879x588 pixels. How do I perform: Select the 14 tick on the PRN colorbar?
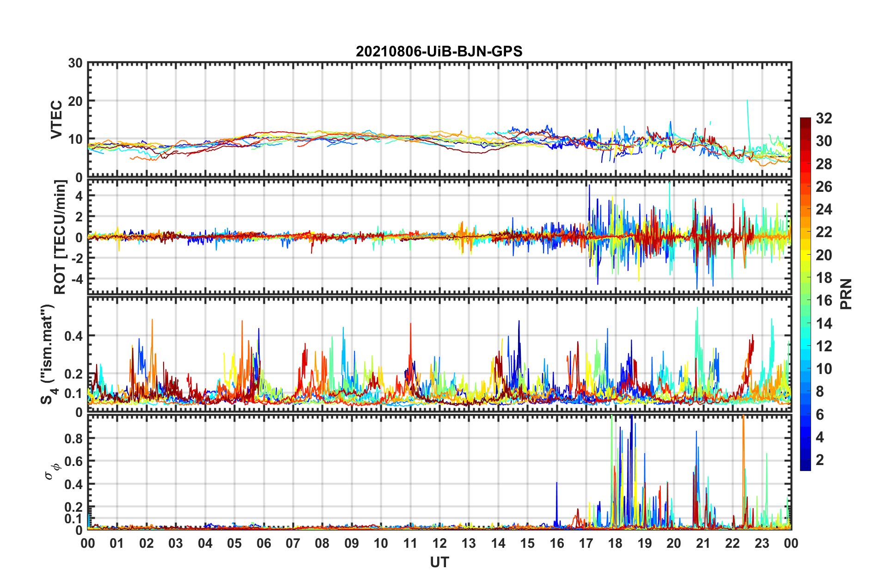[x=824, y=323]
